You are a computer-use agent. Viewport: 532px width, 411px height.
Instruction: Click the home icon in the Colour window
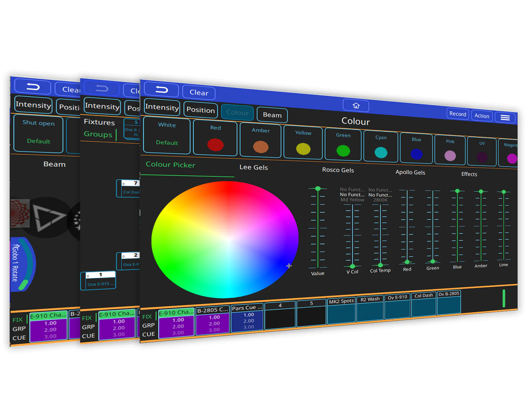(356, 105)
